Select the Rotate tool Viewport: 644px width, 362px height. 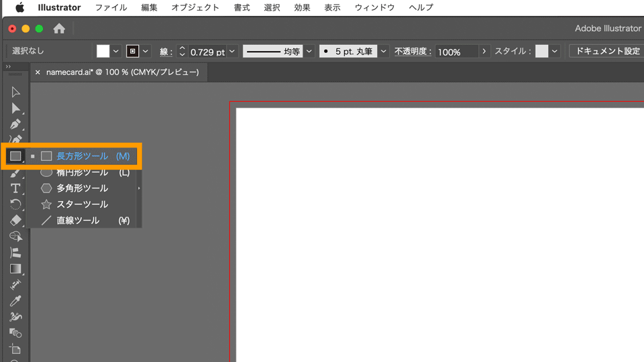coord(15,204)
